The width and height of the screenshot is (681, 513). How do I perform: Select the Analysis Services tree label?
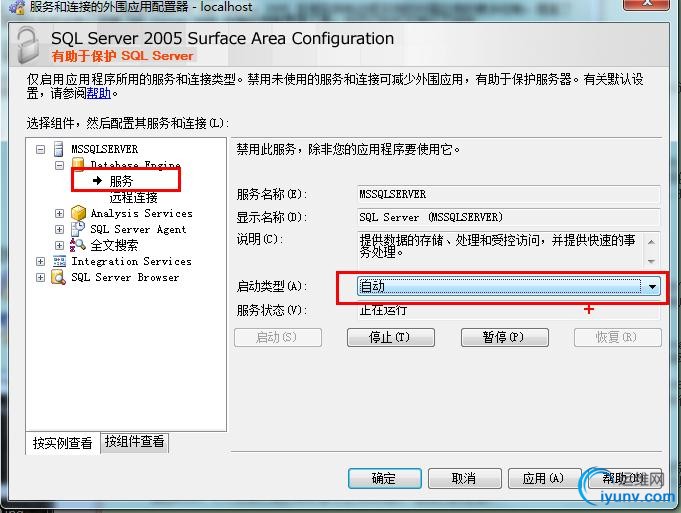tap(142, 213)
